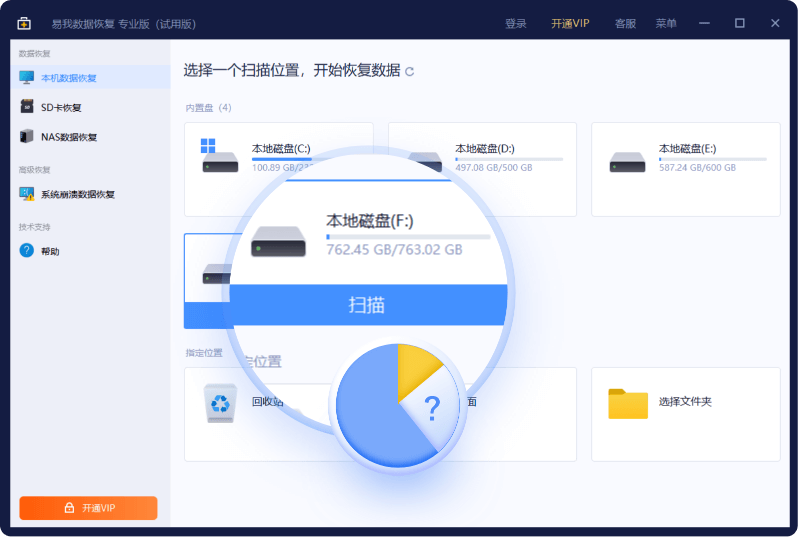Image resolution: width=798 pixels, height=559 pixels.
Task: Open help via the question mark icon
Action: (x=27, y=251)
